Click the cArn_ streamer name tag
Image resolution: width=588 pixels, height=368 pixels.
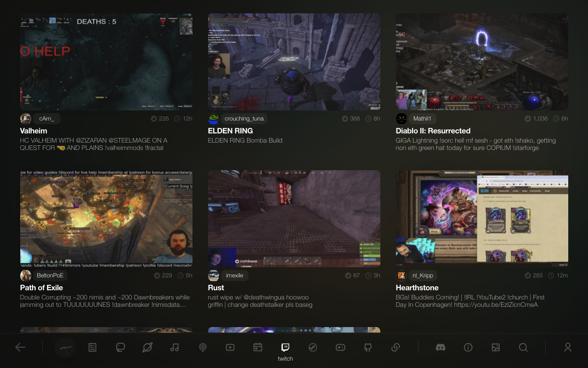point(47,119)
